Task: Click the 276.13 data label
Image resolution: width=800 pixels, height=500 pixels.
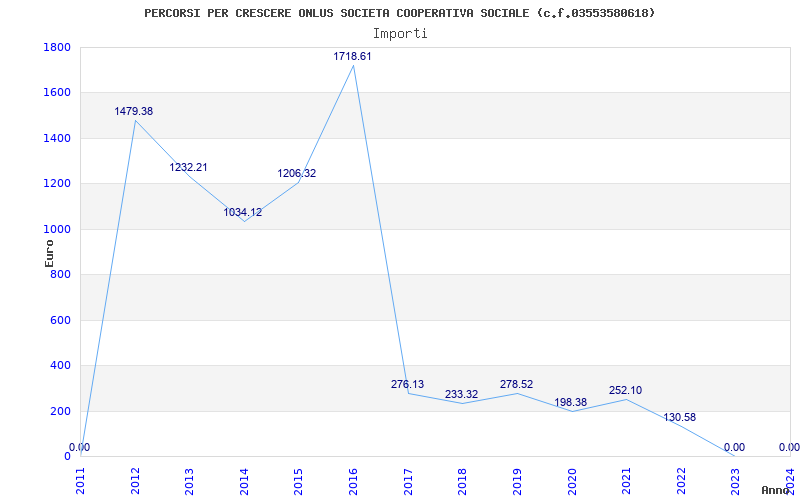Action: [407, 385]
